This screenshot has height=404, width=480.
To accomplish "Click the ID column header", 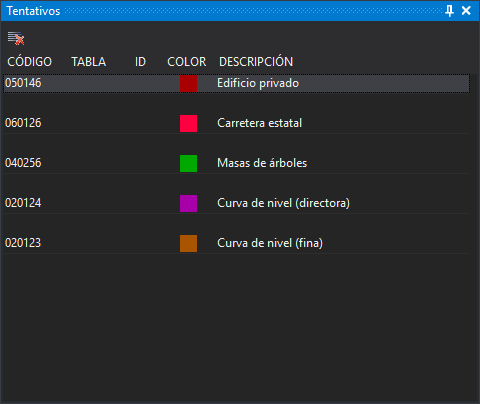I will coord(140,62).
